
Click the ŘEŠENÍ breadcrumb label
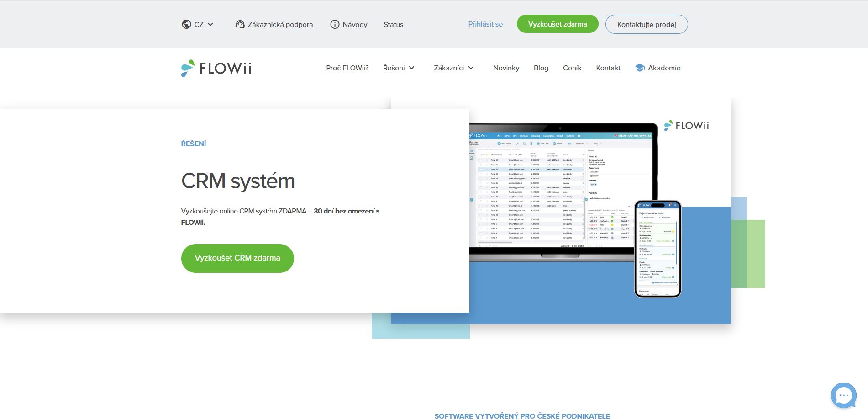tap(194, 144)
